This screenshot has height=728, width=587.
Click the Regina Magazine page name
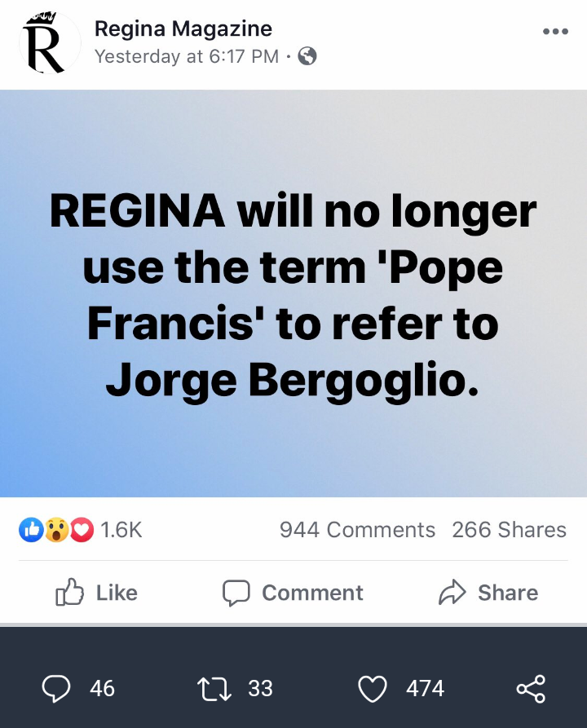coord(183,29)
